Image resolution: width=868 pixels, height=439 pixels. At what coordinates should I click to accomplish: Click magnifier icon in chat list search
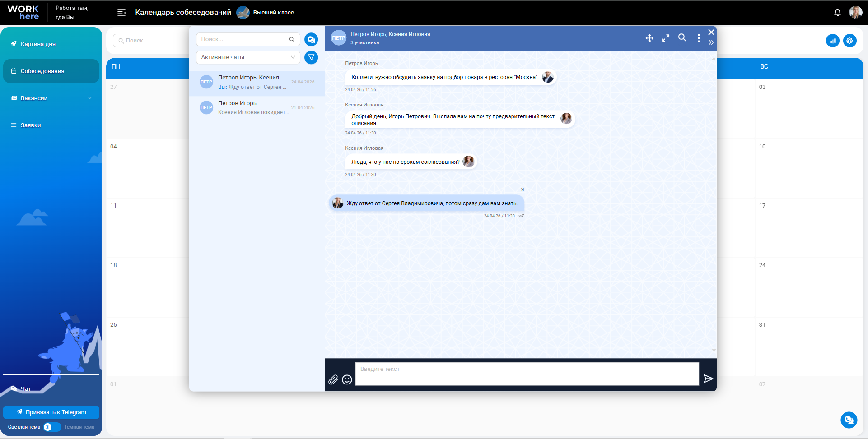[x=292, y=39]
